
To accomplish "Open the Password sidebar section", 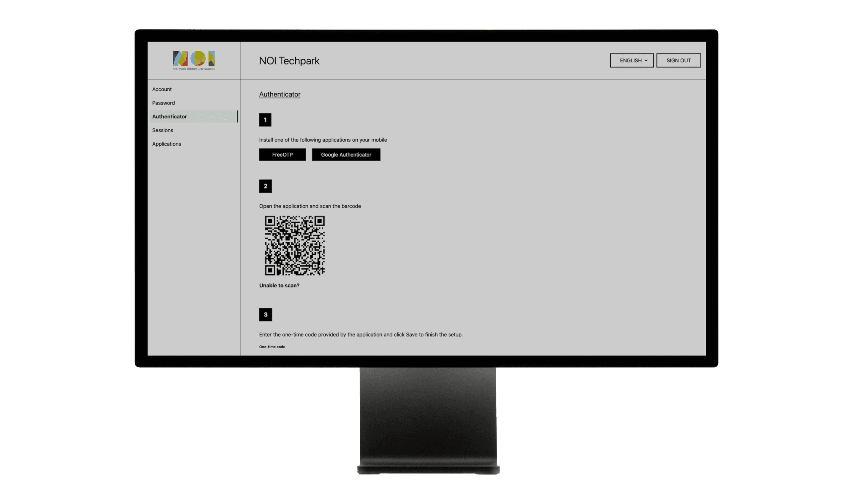I will [x=163, y=103].
